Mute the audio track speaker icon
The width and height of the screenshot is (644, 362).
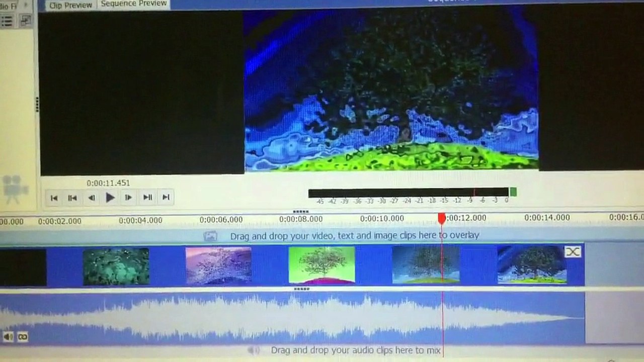tap(8, 337)
